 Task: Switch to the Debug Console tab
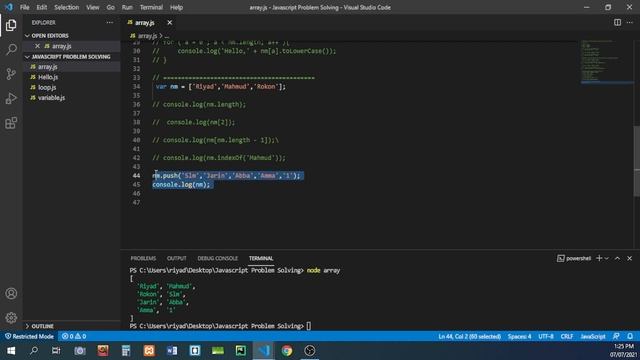pos(218,258)
